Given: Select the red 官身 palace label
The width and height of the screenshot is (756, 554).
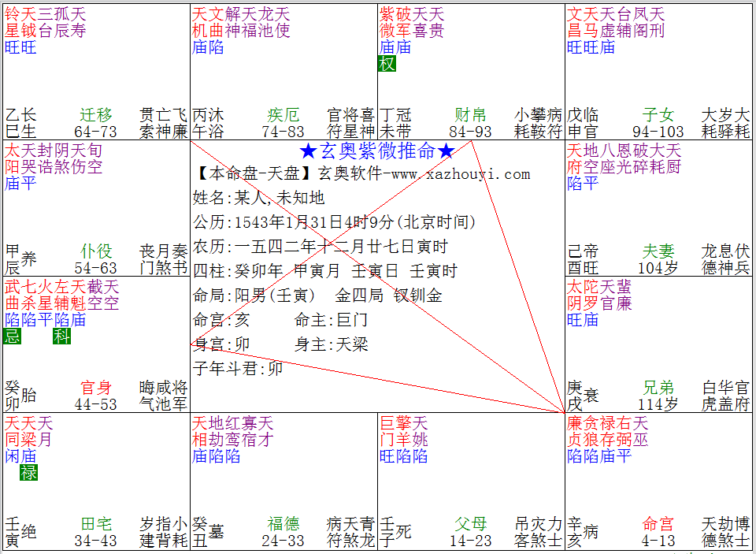Looking at the screenshot, I should pyautogui.click(x=96, y=388).
